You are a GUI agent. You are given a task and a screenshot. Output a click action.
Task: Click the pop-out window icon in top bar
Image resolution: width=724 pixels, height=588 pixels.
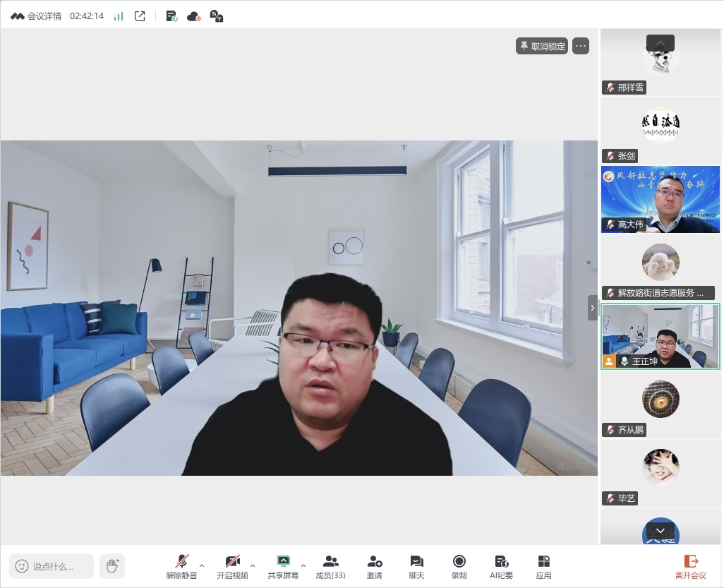(x=140, y=16)
